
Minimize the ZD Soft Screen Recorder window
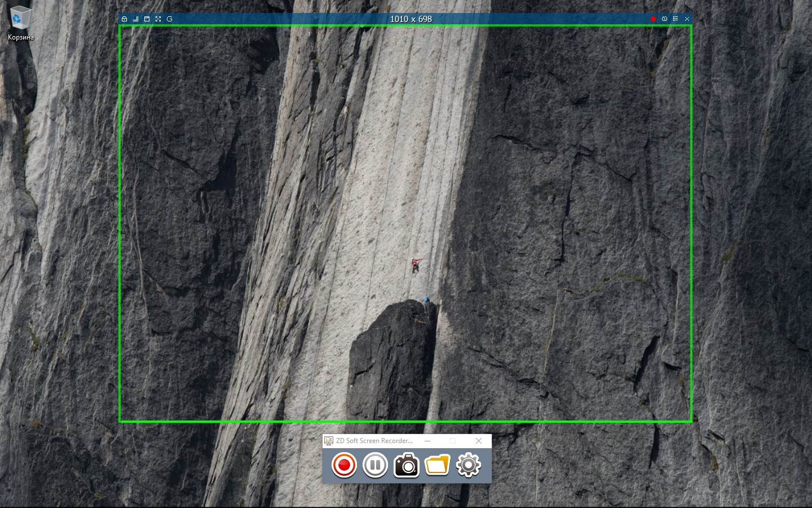click(427, 441)
